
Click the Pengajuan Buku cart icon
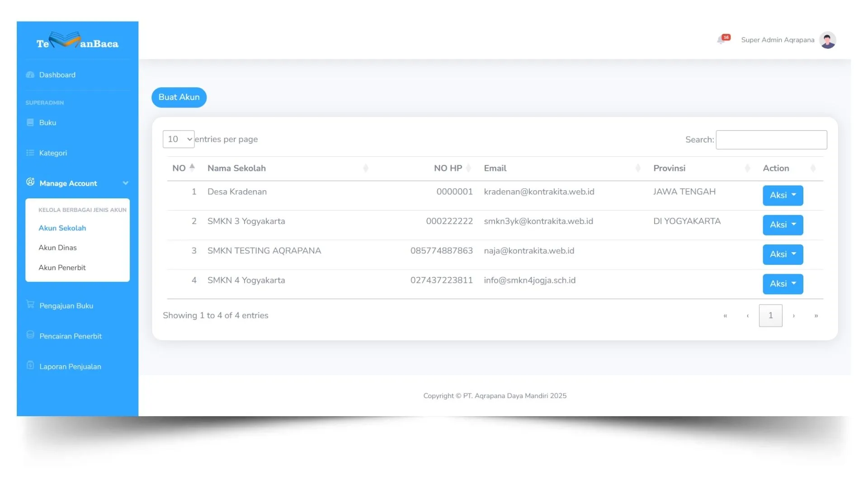pos(30,305)
